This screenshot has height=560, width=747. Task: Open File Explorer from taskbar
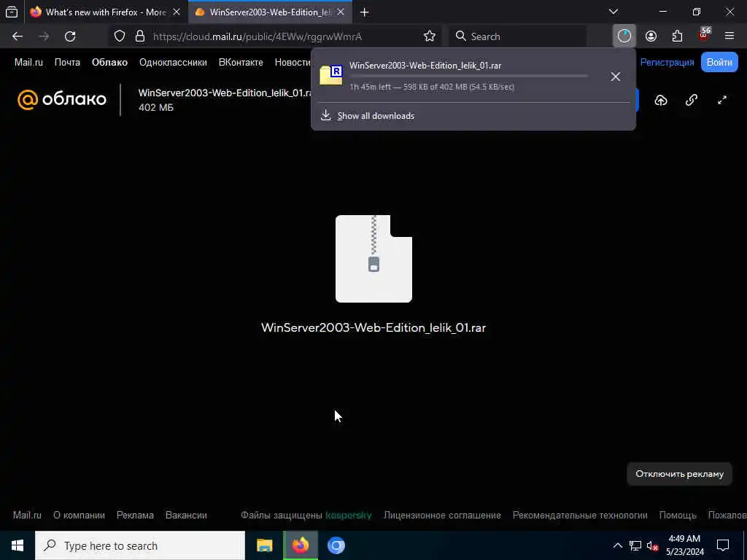coord(264,545)
